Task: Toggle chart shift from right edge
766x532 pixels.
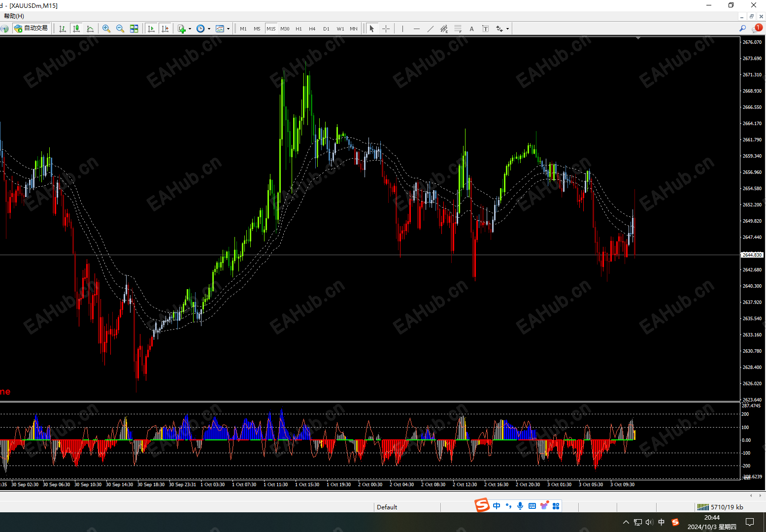Action: click(x=165, y=29)
